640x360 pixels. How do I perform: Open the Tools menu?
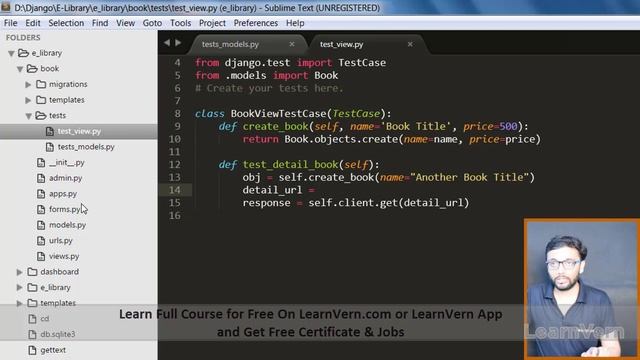180,23
